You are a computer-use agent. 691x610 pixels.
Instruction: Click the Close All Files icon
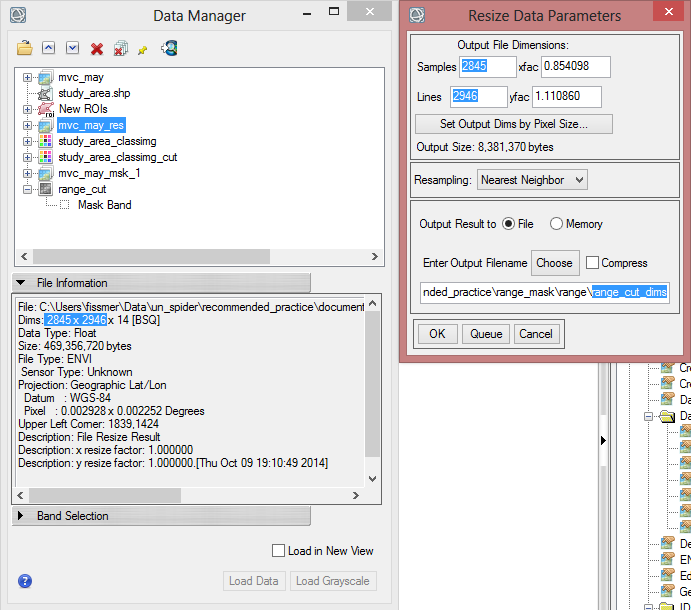(x=120, y=48)
